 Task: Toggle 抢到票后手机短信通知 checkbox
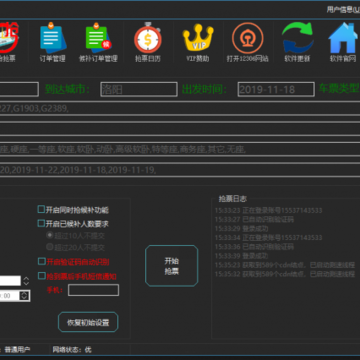41,276
